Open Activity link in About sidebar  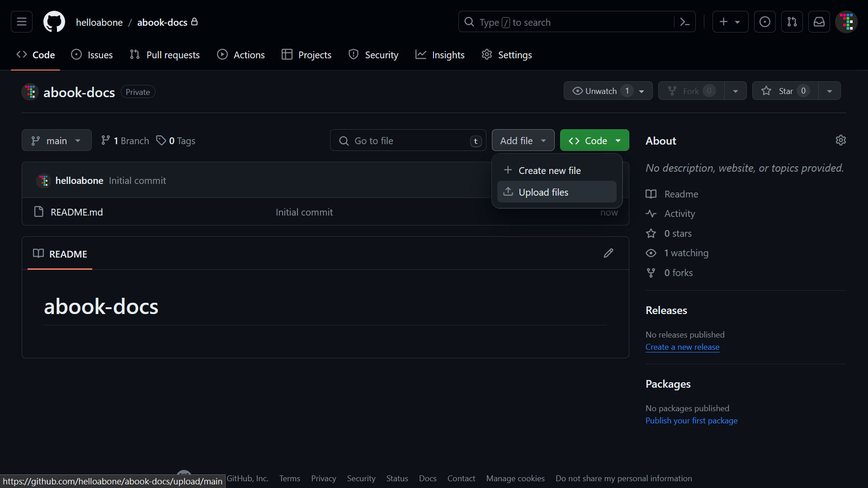(x=670, y=213)
